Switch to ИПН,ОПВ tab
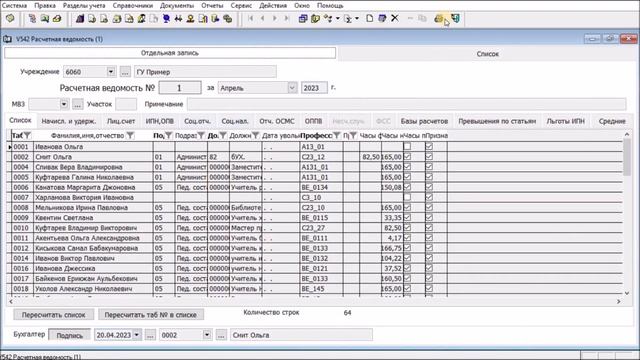Viewport: 640px width, 360px height. pos(160,121)
